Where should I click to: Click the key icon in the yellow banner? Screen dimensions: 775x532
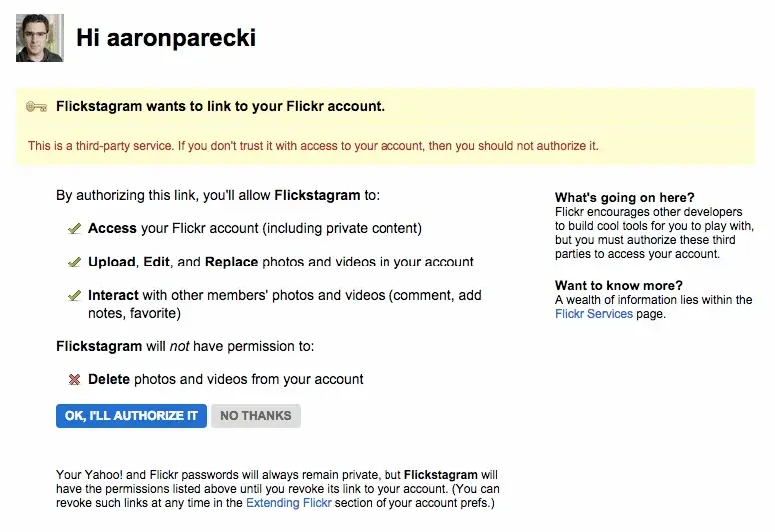coord(38,106)
